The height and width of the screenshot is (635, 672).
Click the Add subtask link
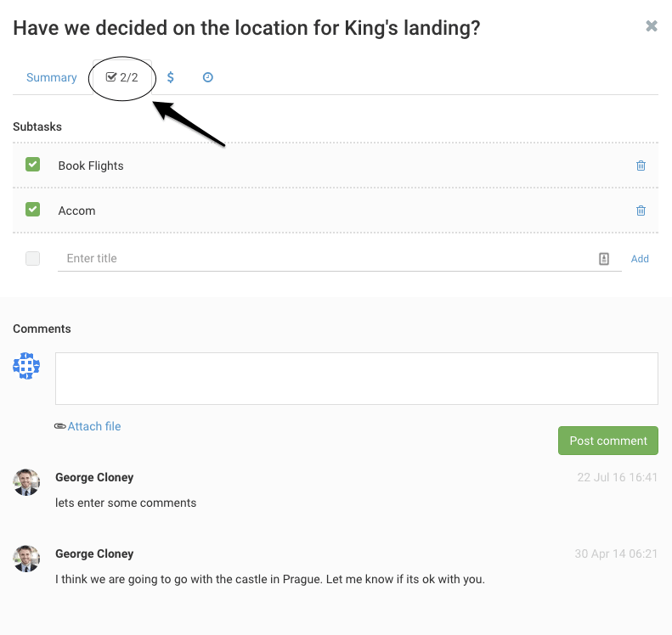coord(640,259)
